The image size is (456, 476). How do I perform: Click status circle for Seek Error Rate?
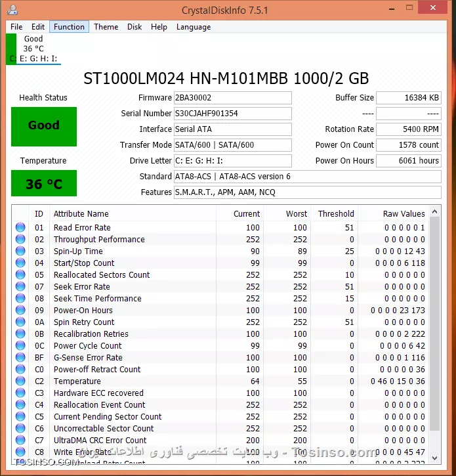tap(20, 286)
